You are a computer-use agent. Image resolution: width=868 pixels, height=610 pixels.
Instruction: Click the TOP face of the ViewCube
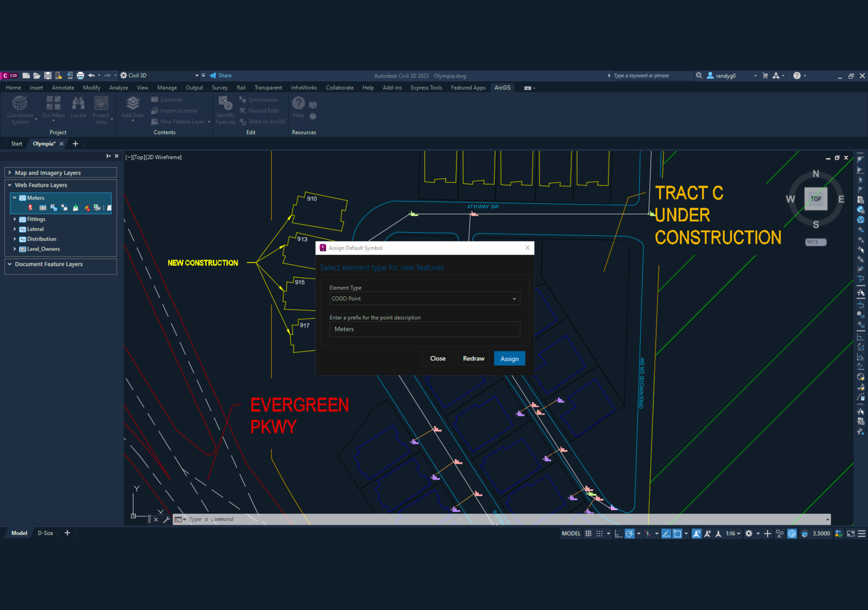pyautogui.click(x=815, y=199)
